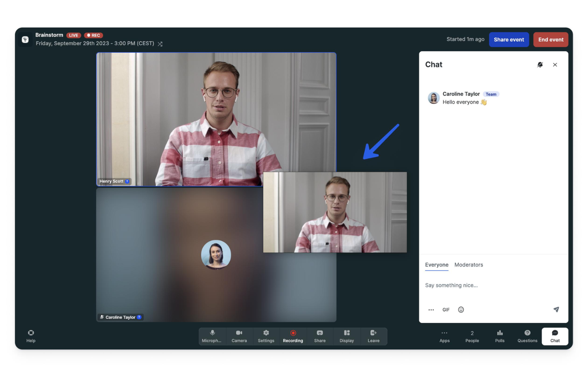Open the Questions panel
Screen dimensions: 588x392
527,336
